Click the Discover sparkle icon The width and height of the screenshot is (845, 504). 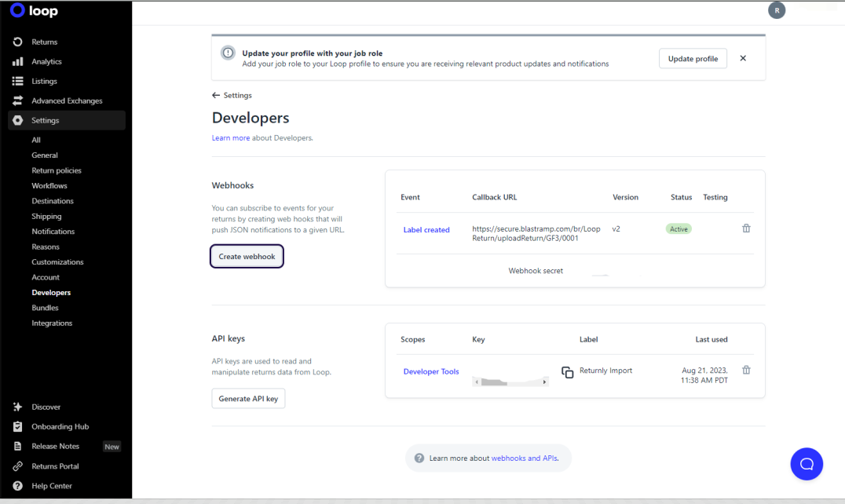(x=18, y=407)
